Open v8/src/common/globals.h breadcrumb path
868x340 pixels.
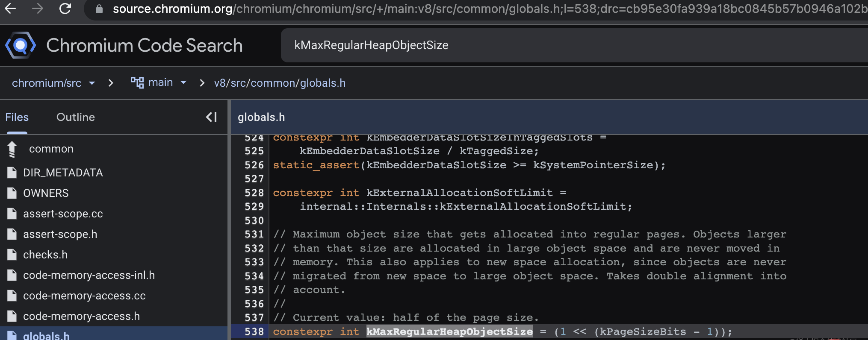point(280,83)
